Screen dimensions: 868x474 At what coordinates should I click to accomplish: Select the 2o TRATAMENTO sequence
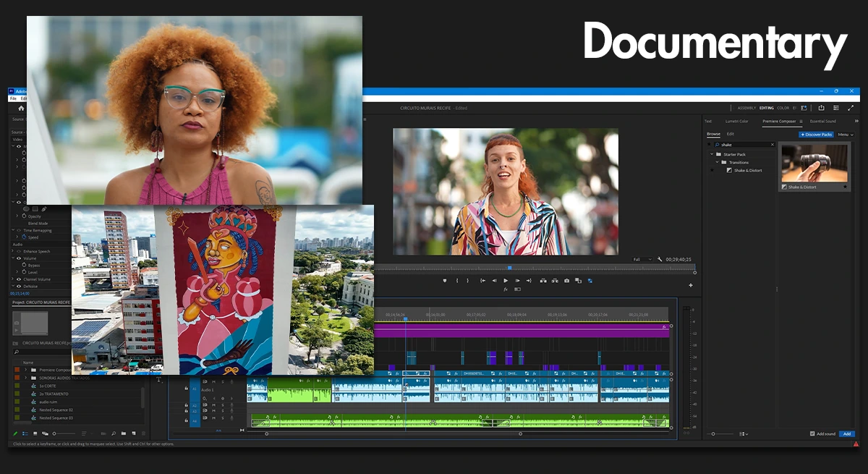tap(54, 394)
